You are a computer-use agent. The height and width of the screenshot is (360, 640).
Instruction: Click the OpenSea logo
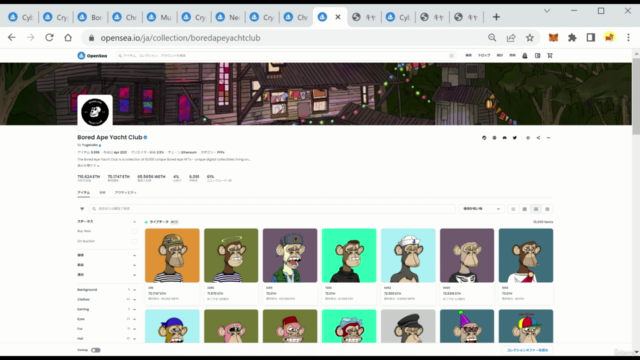92,56
